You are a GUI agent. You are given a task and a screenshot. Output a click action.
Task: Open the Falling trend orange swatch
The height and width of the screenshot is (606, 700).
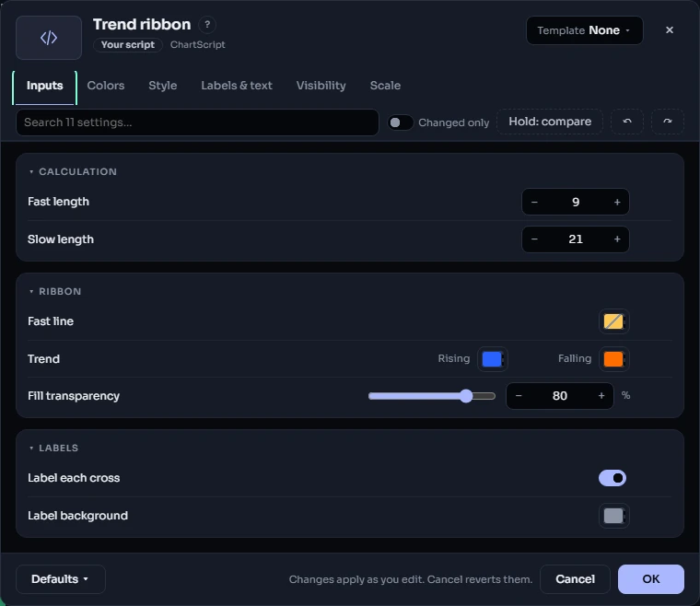coord(613,359)
